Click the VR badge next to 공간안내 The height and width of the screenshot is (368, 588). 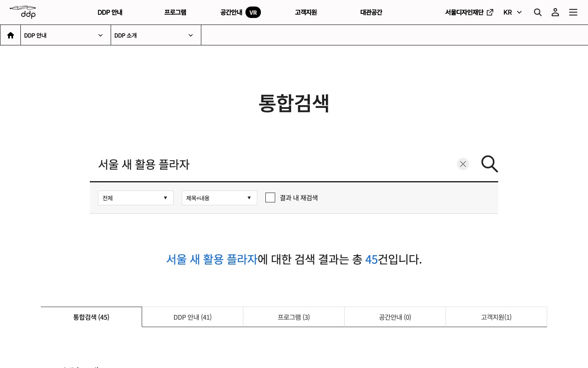coord(253,12)
